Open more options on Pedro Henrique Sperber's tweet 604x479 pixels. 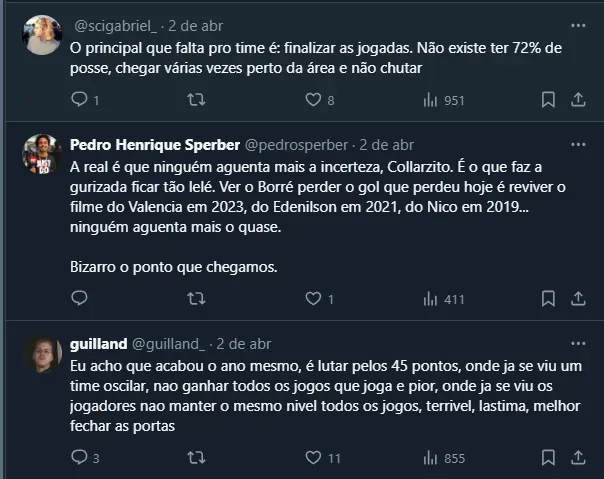[x=578, y=144]
